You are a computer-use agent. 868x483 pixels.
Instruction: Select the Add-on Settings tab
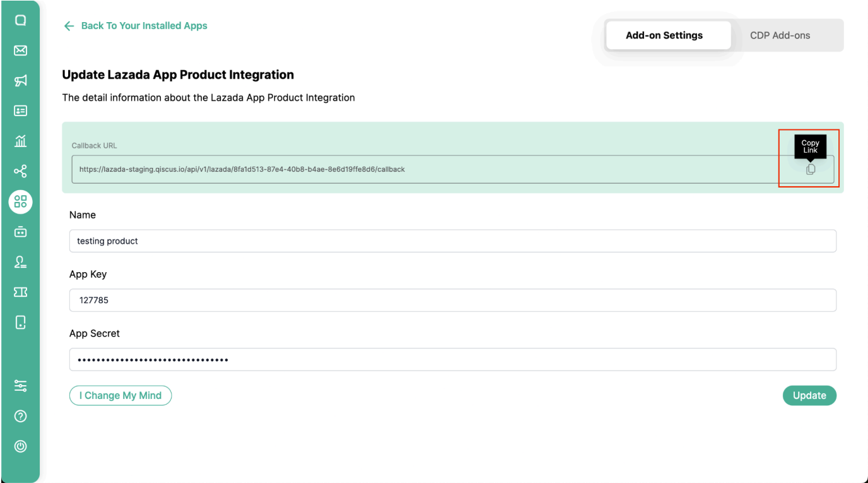point(664,35)
